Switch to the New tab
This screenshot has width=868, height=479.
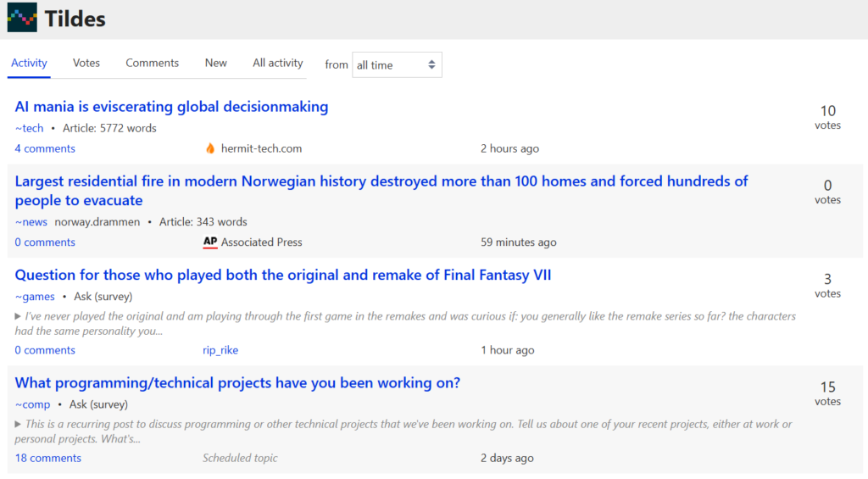[216, 63]
